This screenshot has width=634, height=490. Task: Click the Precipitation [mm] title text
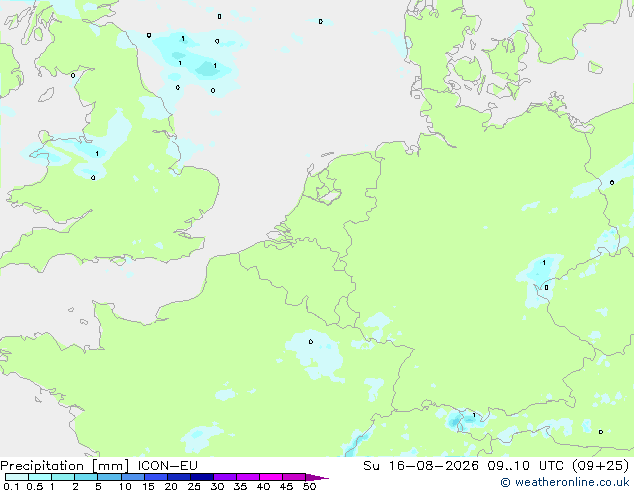(64, 466)
